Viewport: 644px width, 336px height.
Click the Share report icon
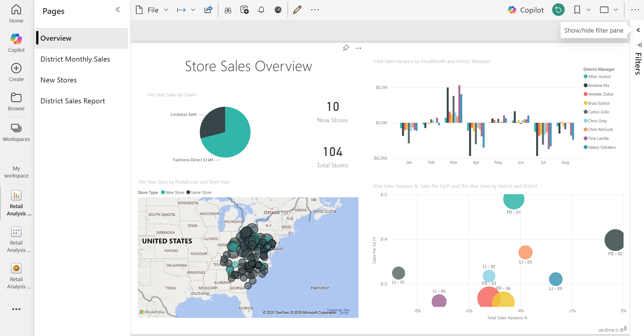tap(208, 10)
